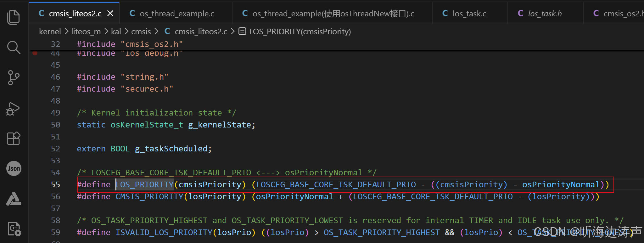Click osKernelState_t type on line 50
Viewport: 644px width, 243px height.
(x=147, y=125)
